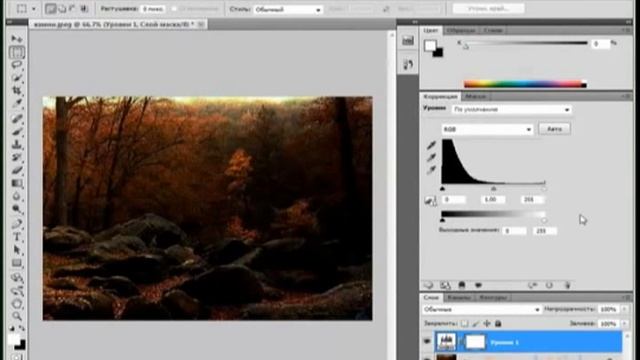Image resolution: width=640 pixels, height=360 pixels.
Task: Click the color spectrum ramp
Action: coord(525,84)
